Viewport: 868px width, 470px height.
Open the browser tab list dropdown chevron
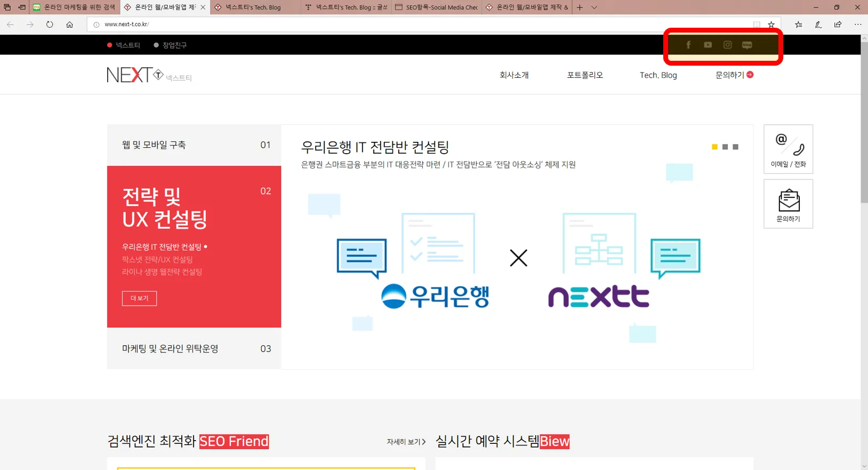(594, 7)
